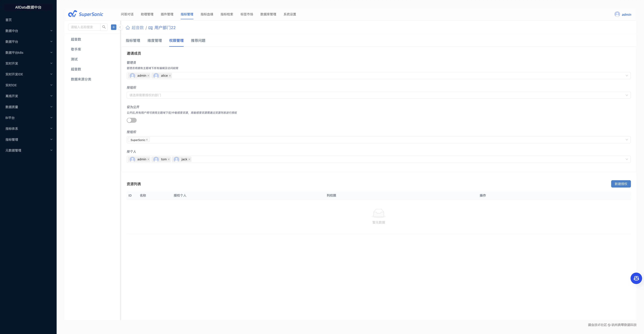Open the floating chat assistant button

tap(636, 278)
